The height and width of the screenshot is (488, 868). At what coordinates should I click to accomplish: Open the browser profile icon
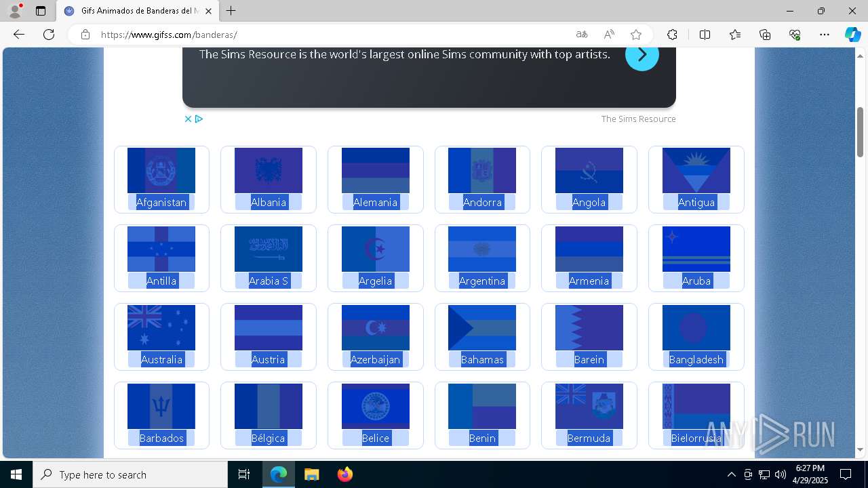15,11
